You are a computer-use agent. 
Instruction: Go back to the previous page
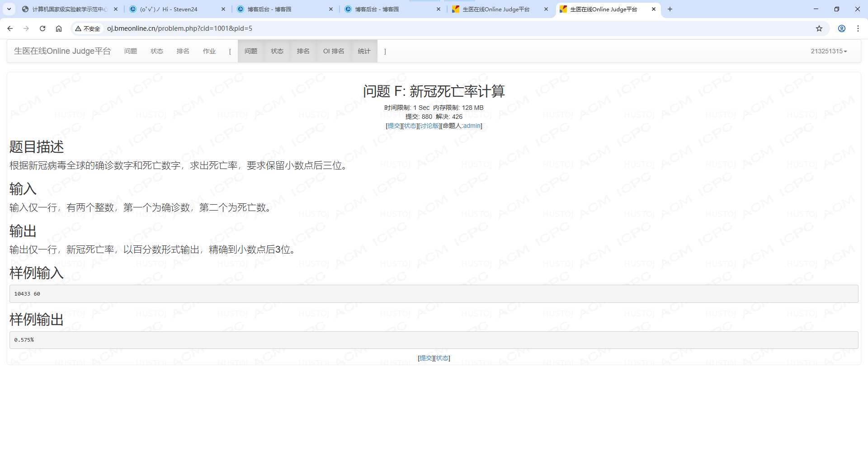(x=10, y=28)
